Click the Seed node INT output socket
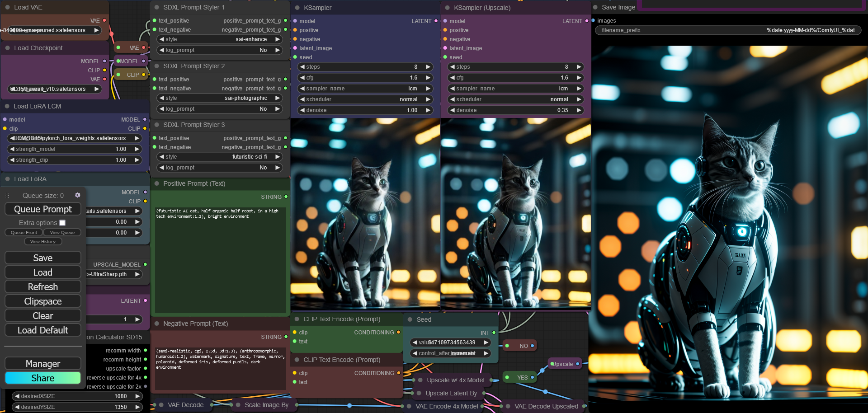The width and height of the screenshot is (868, 413). point(494,333)
